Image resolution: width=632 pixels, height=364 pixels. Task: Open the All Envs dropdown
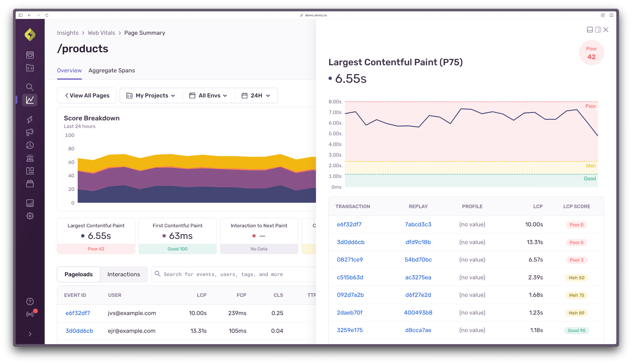pos(209,95)
